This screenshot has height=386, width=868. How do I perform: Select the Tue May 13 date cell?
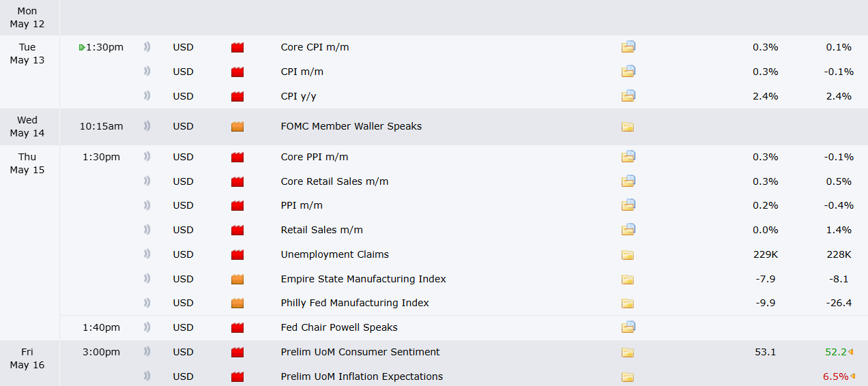coord(27,53)
